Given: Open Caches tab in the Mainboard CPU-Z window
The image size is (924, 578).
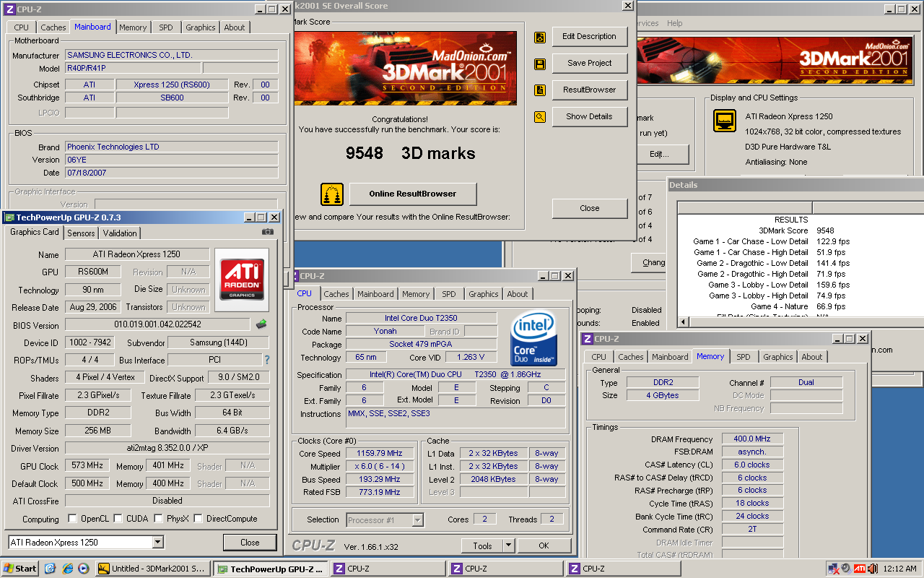Looking at the screenshot, I should [53, 27].
